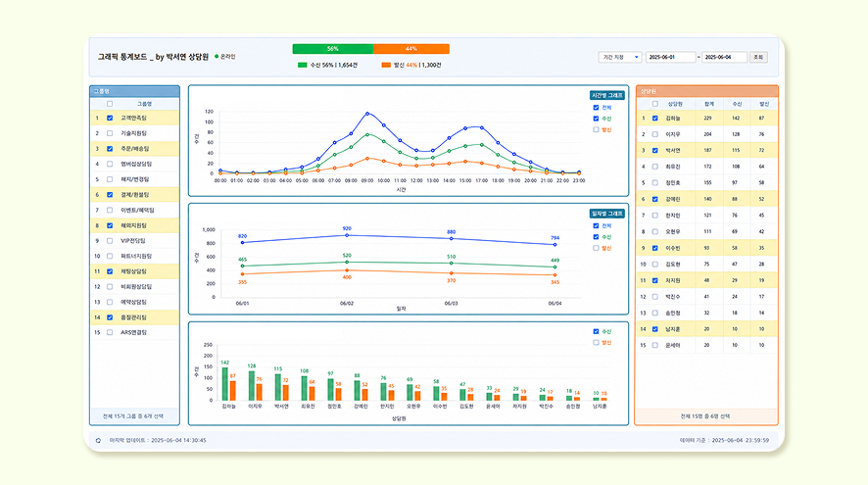The image size is (868, 485).
Task: Click the 전체 15개 그룹 중 6개 선택 footer
Action: point(133,416)
